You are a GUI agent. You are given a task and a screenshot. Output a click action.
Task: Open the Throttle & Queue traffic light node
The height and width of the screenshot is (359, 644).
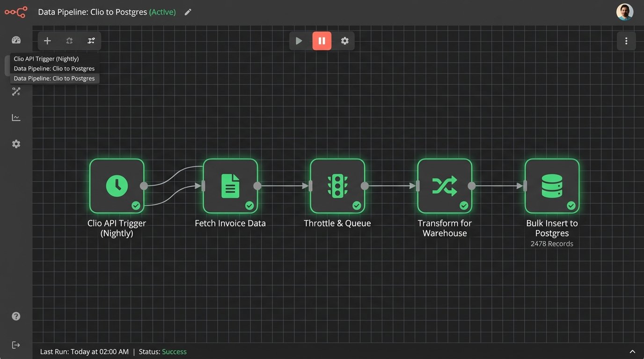click(x=337, y=185)
